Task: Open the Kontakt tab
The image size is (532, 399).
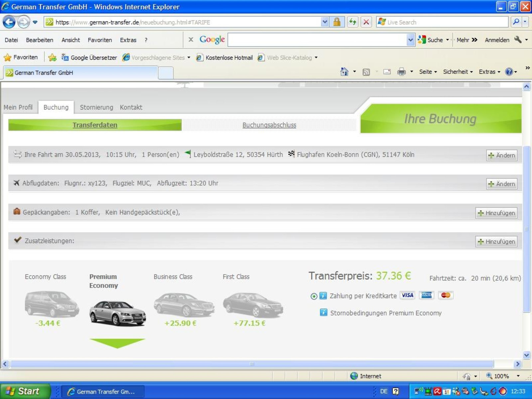Action: pyautogui.click(x=131, y=107)
